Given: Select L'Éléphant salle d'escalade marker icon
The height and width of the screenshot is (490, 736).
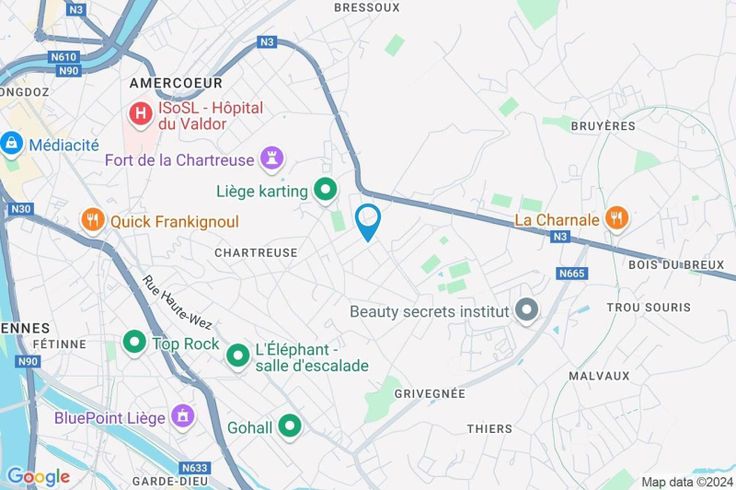Looking at the screenshot, I should point(238,357).
